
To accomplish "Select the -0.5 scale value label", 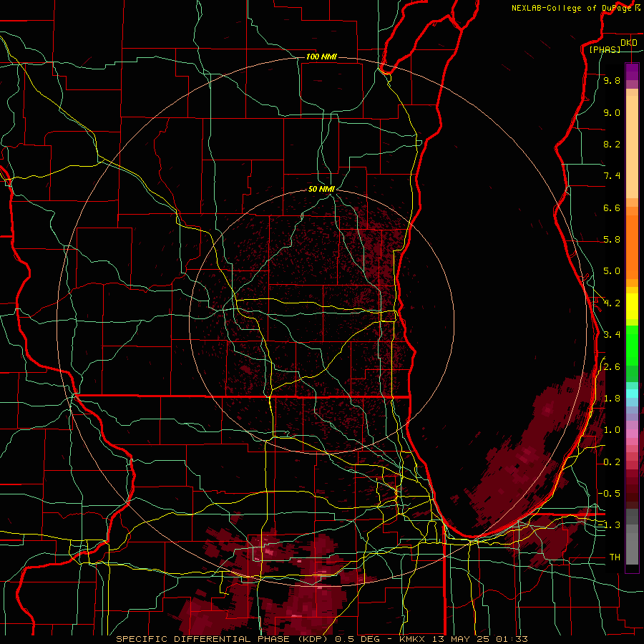I will pos(609,494).
